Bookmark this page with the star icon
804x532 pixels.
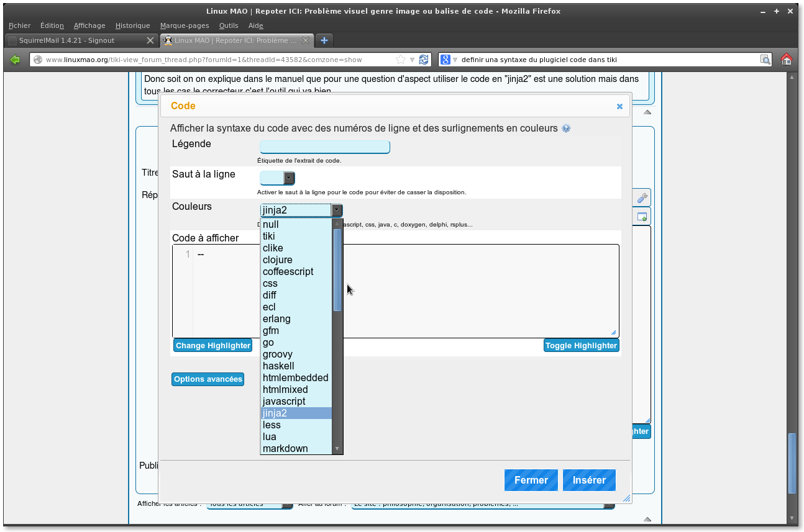tap(401, 60)
